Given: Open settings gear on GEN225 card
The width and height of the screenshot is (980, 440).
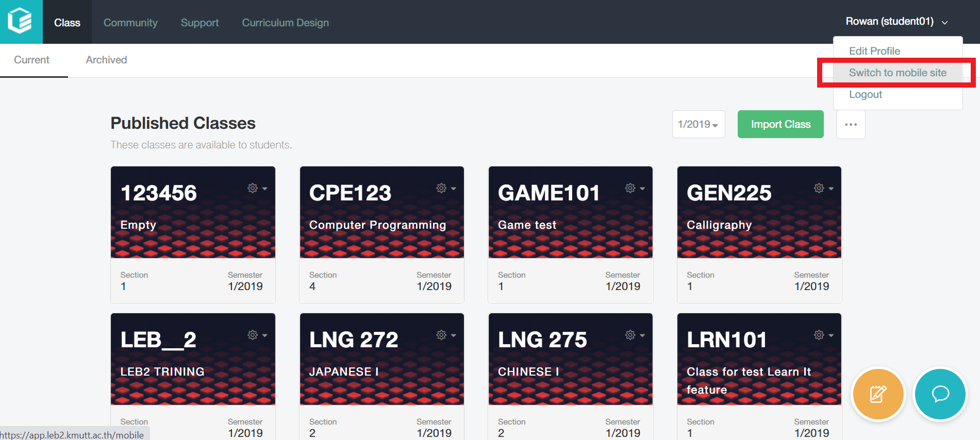Looking at the screenshot, I should (819, 188).
